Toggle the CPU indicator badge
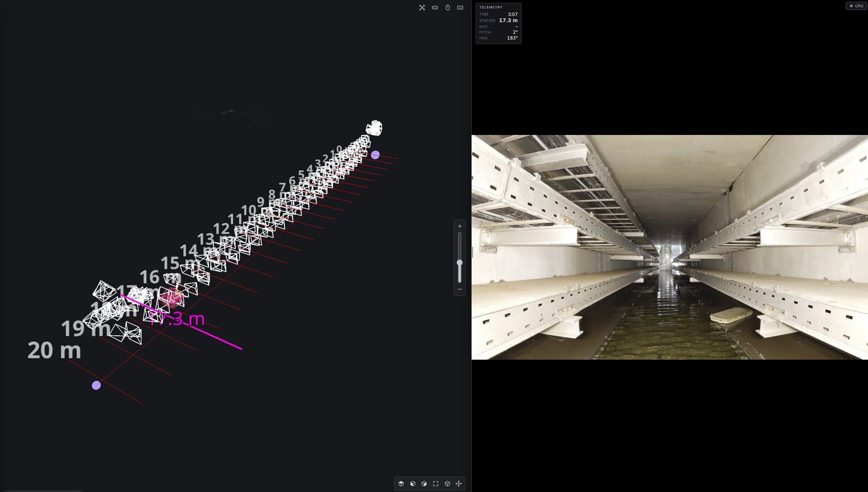Image resolution: width=868 pixels, height=492 pixels. click(x=856, y=6)
